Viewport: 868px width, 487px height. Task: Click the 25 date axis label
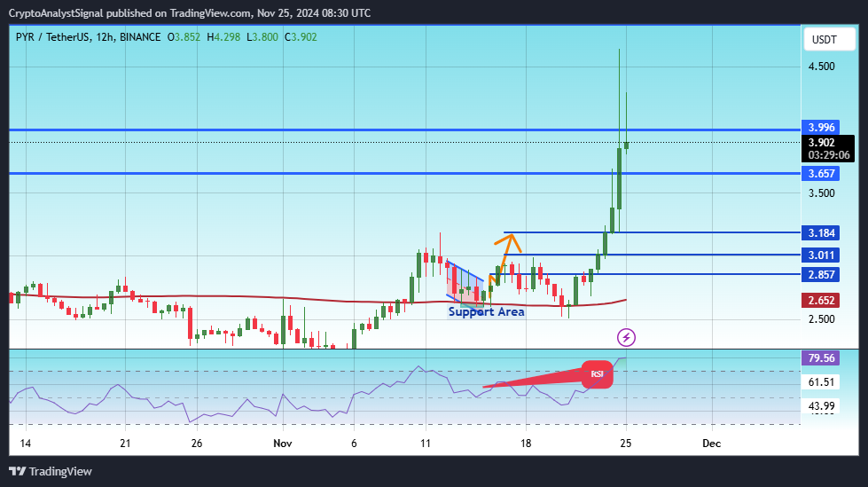click(x=626, y=444)
